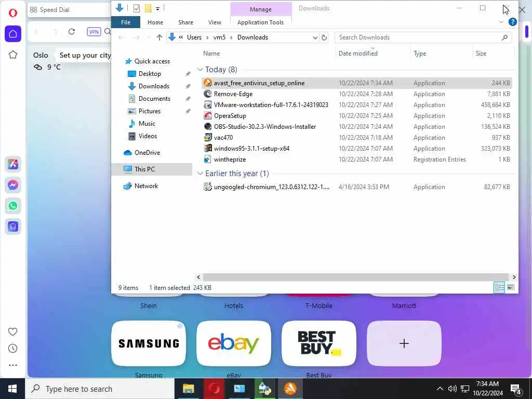
Task: Click Explorer help question mark icon
Action: [512, 22]
